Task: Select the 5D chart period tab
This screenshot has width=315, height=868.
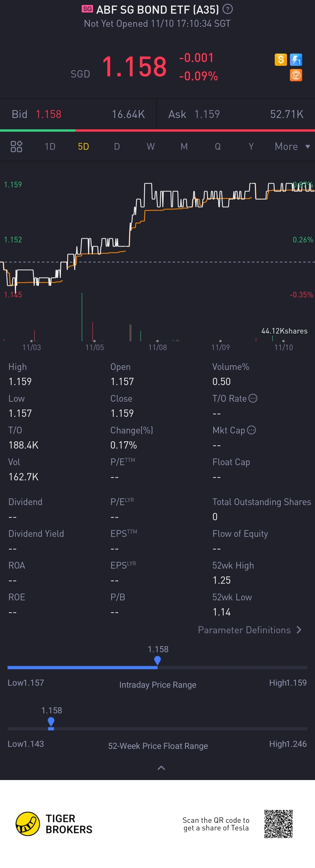Action: 83,147
